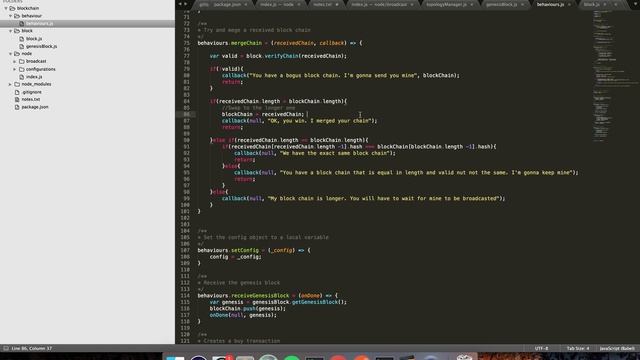640x360 pixels.
Task: Open the UTF-8 encoding selector
Action: (x=542, y=349)
